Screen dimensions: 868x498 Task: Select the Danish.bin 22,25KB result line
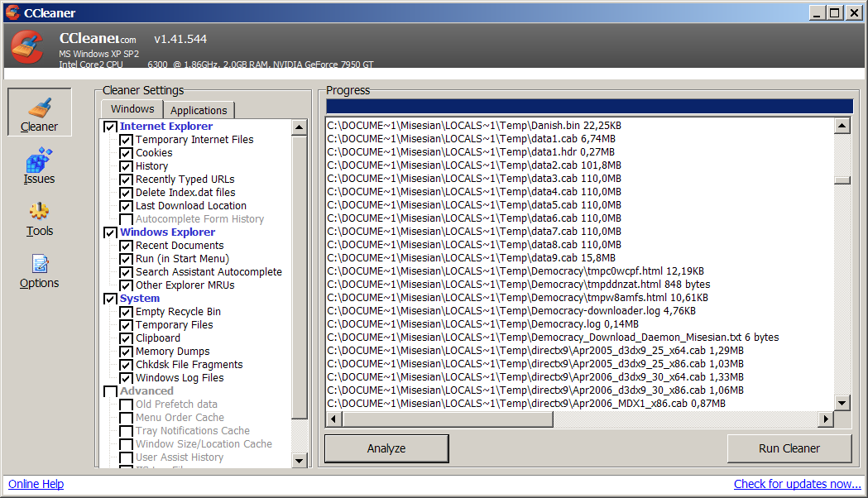point(474,126)
